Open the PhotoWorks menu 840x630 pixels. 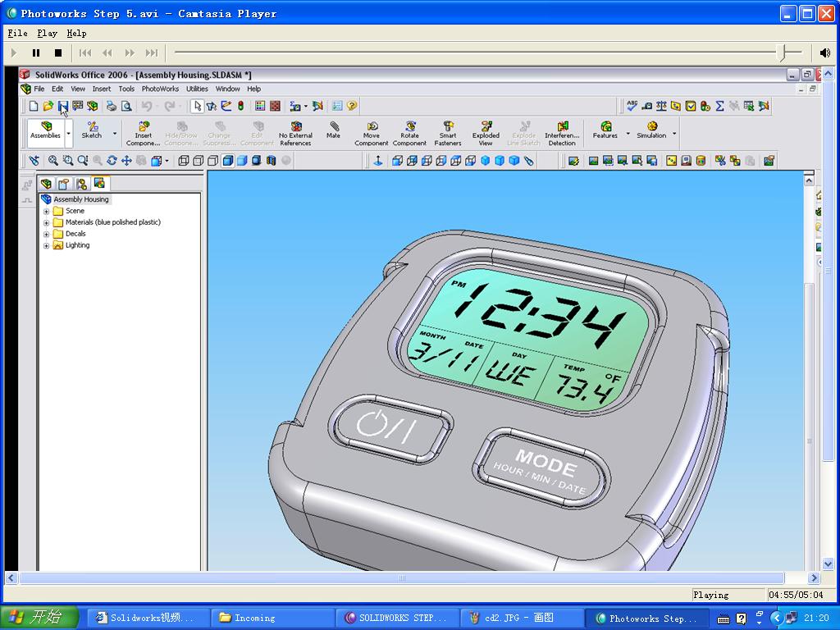(x=160, y=89)
